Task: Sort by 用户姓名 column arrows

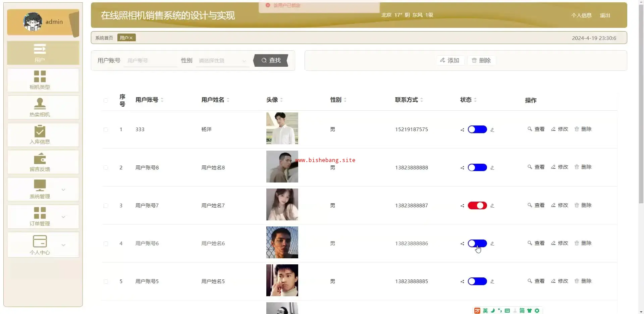Action: coord(228,100)
